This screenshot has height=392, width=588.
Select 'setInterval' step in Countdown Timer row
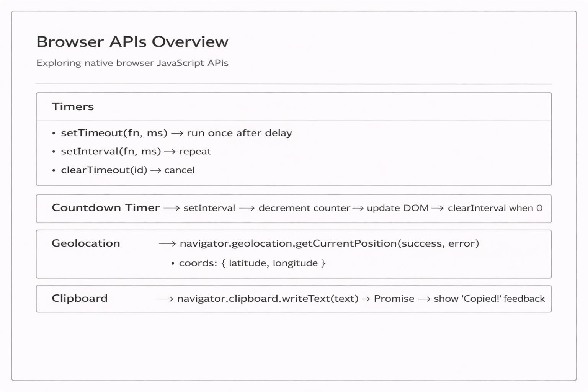(x=209, y=208)
